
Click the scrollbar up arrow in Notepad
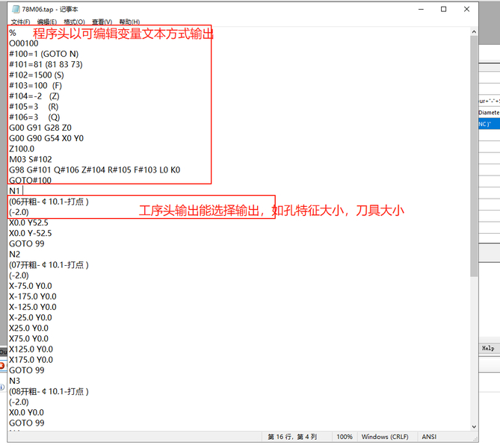click(474, 32)
